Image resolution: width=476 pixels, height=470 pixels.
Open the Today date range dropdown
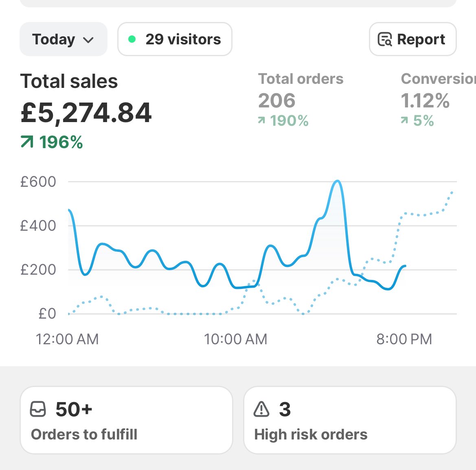(63, 39)
